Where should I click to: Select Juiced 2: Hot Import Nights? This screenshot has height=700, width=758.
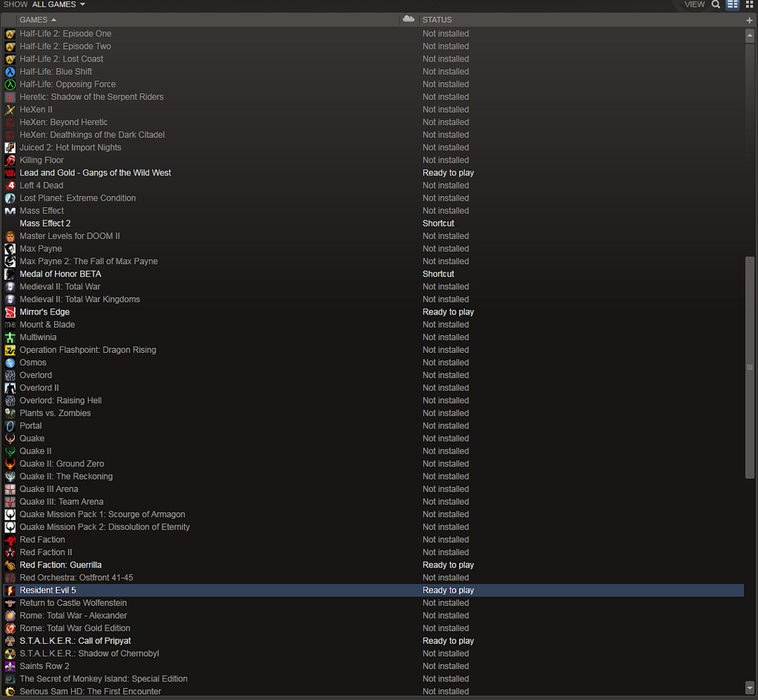tap(70, 147)
